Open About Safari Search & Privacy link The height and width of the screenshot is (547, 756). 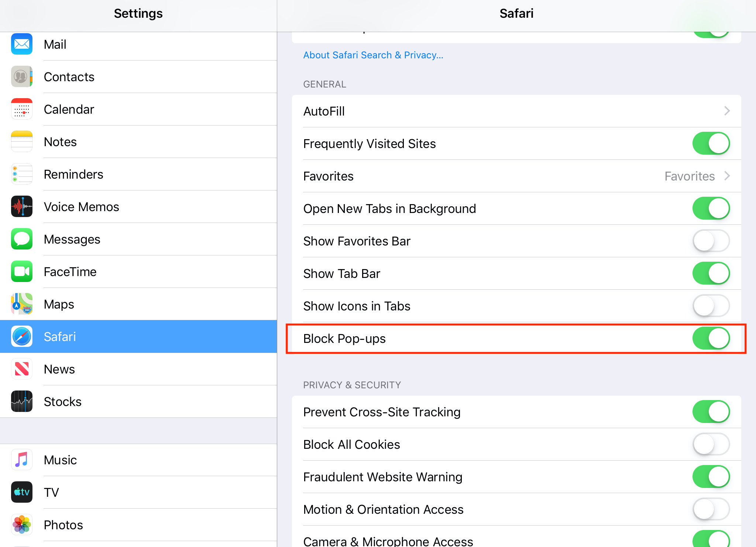tap(373, 55)
